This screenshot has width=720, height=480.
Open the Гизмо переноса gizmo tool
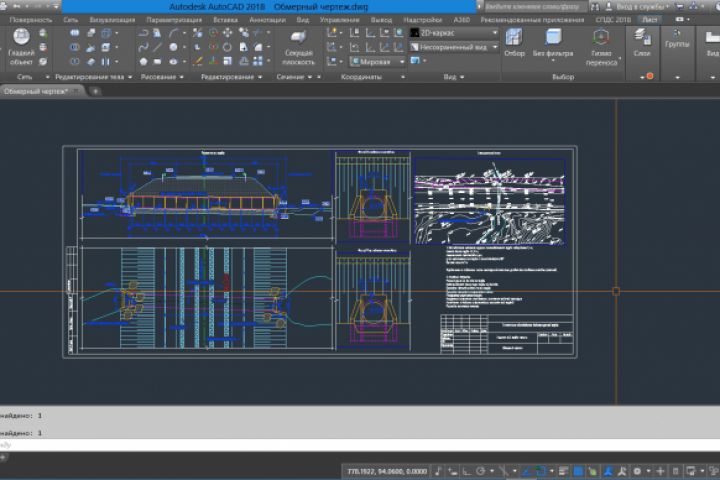[x=601, y=42]
